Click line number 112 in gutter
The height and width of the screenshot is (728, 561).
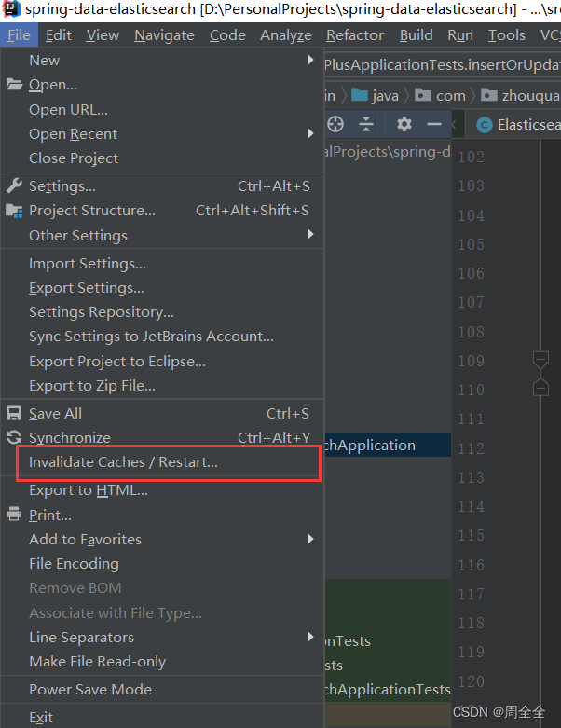pyautogui.click(x=471, y=448)
